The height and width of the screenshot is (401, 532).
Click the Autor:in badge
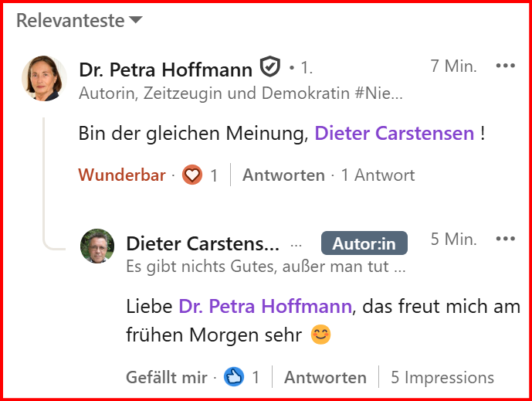364,244
